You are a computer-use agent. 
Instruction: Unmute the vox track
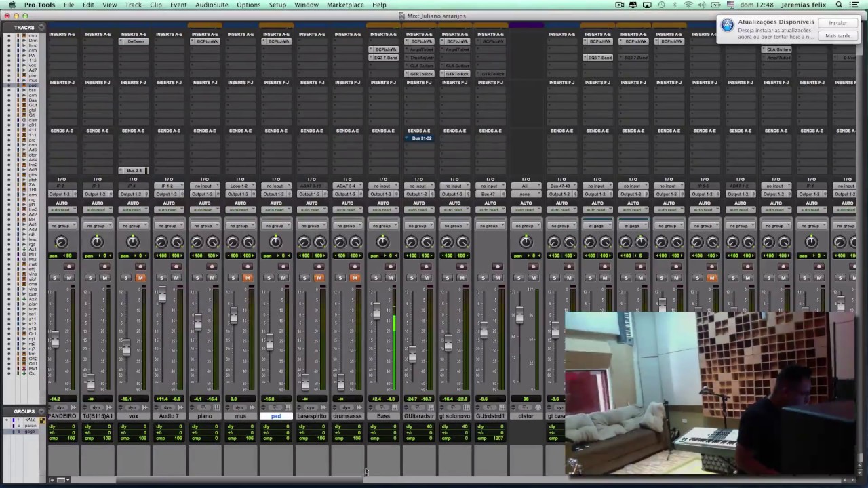click(x=140, y=278)
